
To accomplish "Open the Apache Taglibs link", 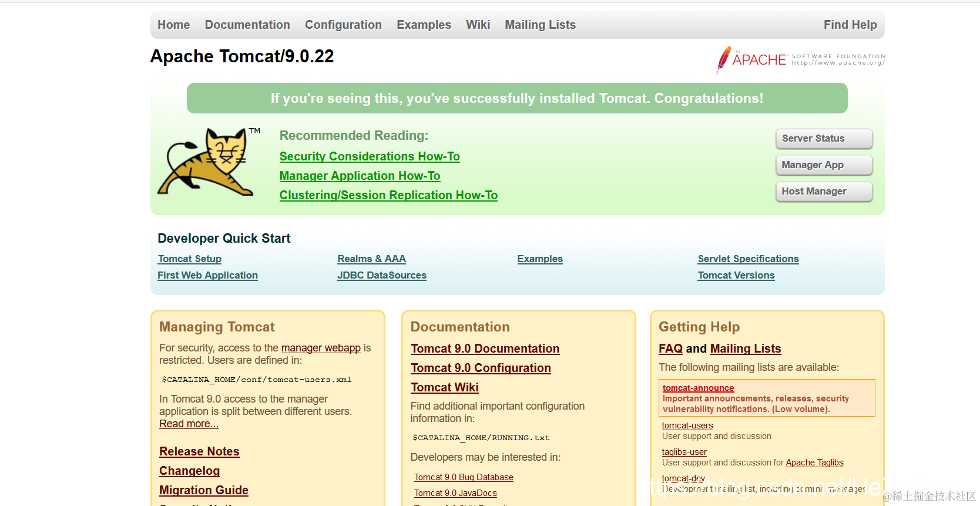I will [814, 463].
